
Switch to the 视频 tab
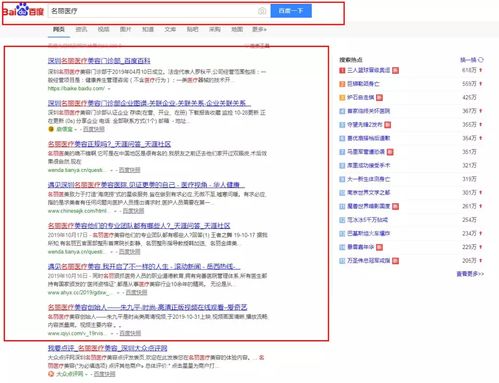pos(103,29)
